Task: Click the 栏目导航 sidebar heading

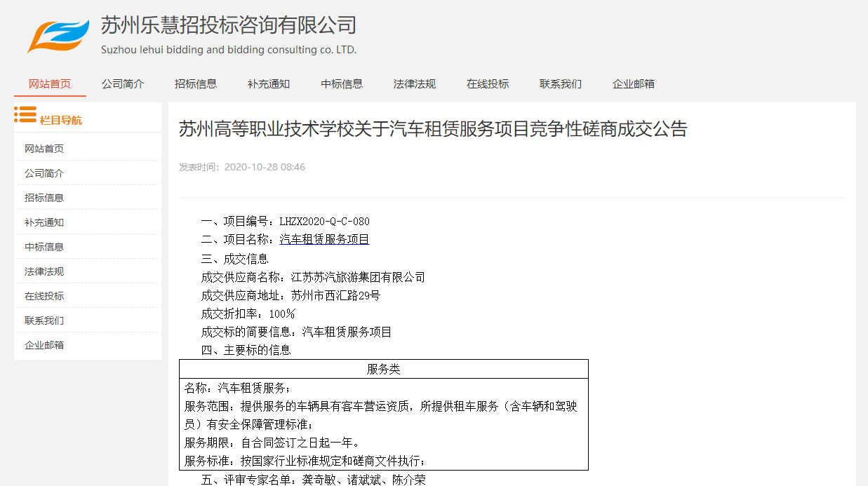Action: [61, 120]
